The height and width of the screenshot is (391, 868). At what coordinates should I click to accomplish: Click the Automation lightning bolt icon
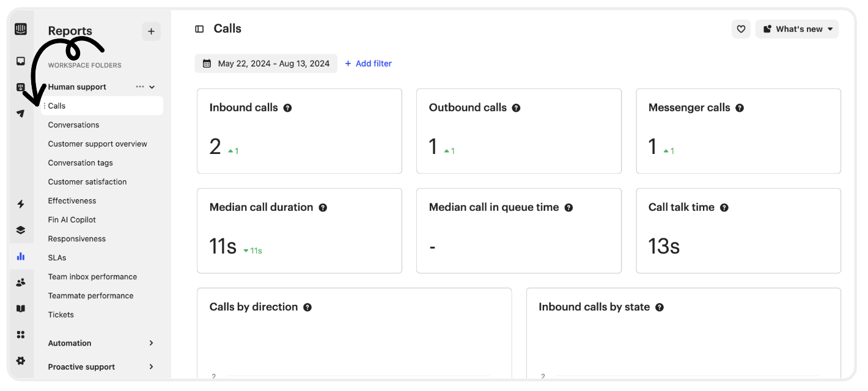pos(21,204)
